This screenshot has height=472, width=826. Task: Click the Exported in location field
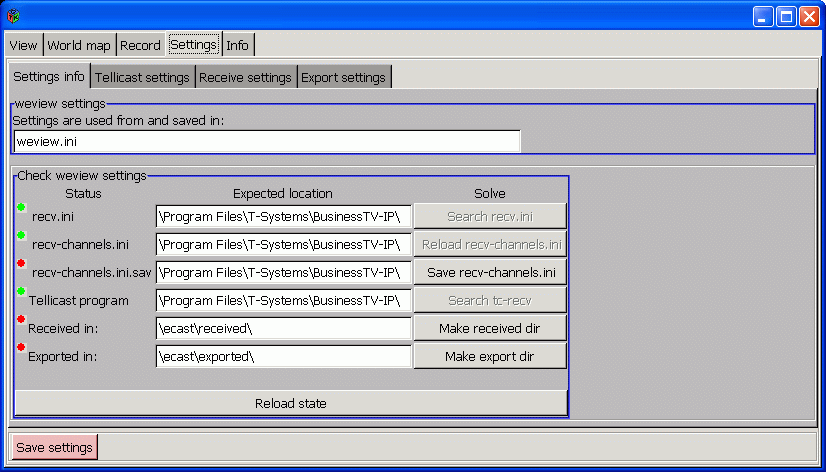pyautogui.click(x=283, y=356)
